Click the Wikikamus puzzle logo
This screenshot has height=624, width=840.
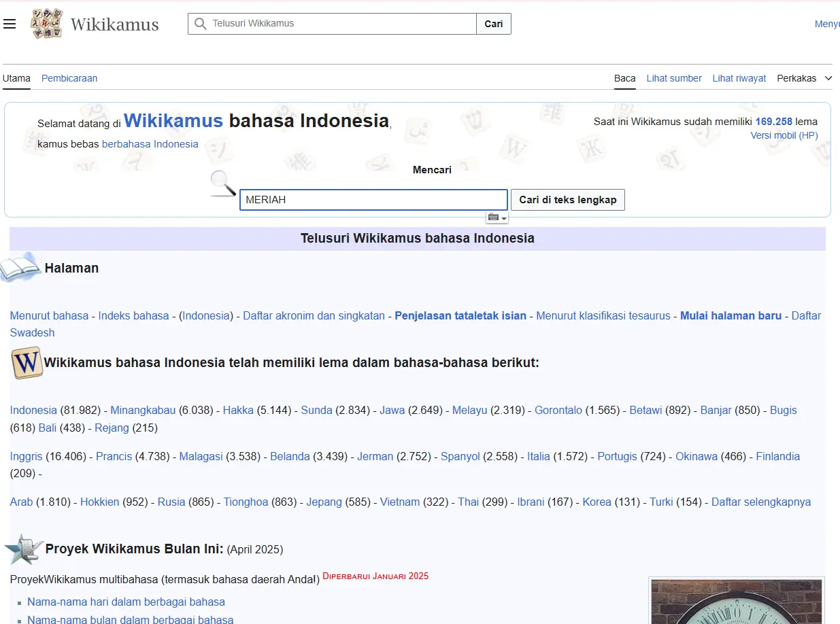[x=46, y=23]
